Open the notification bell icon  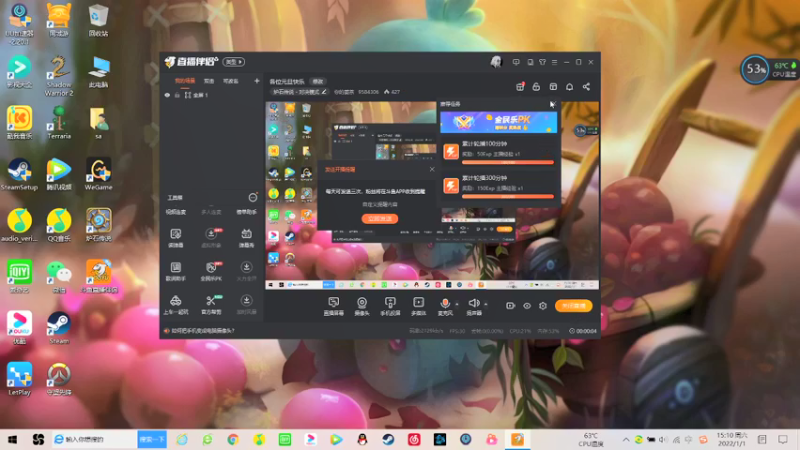[569, 87]
